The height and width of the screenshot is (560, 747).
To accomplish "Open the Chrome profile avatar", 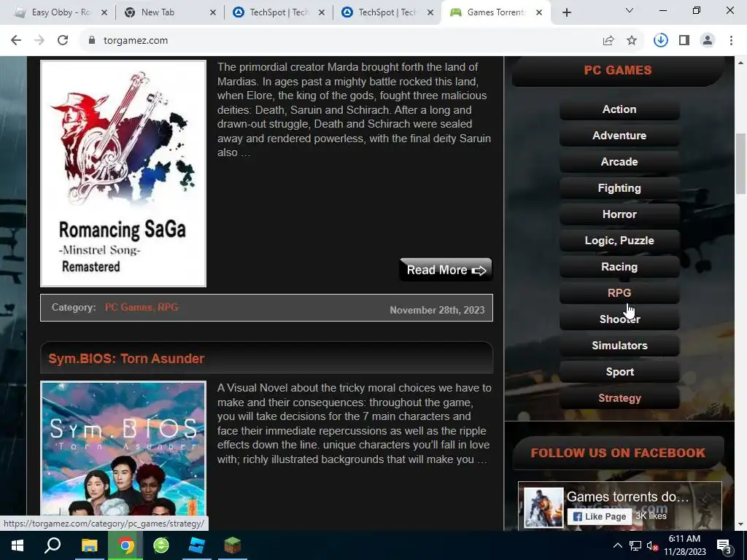I will tap(708, 41).
